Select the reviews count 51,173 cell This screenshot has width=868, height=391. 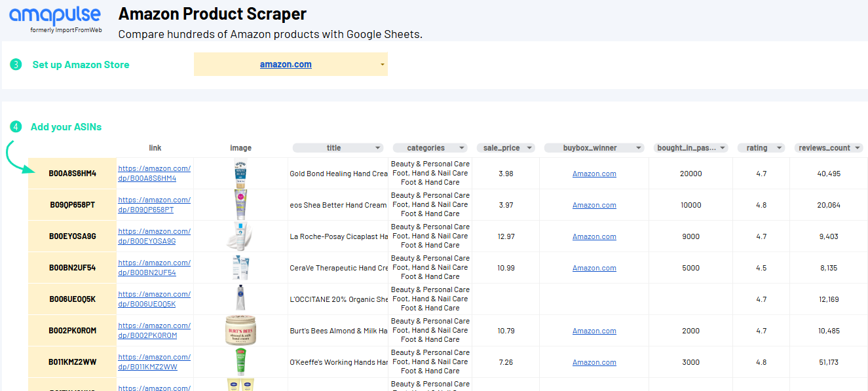point(829,362)
